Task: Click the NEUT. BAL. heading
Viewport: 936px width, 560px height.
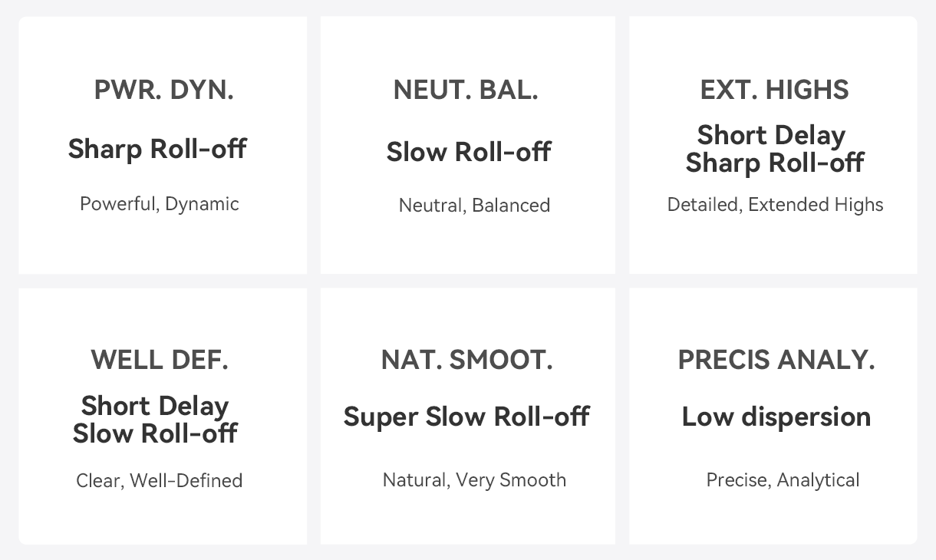Action: (x=466, y=90)
